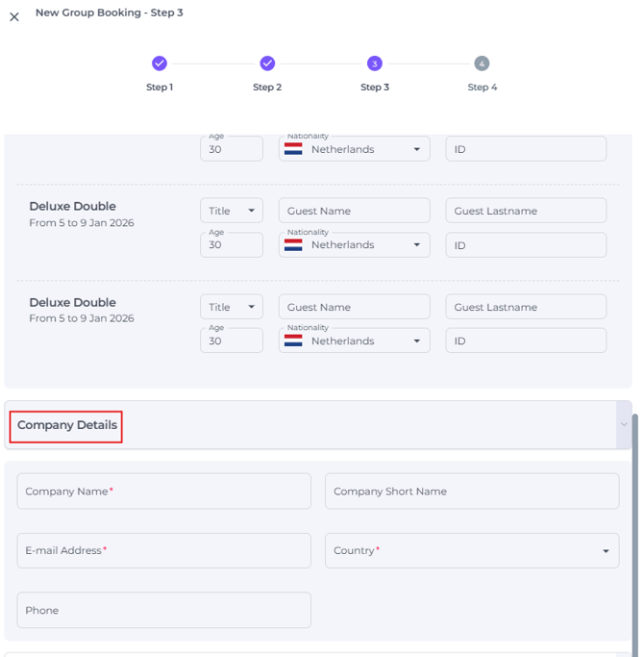The height and width of the screenshot is (657, 644).
Task: Click the Company Details section header
Action: [x=67, y=425]
